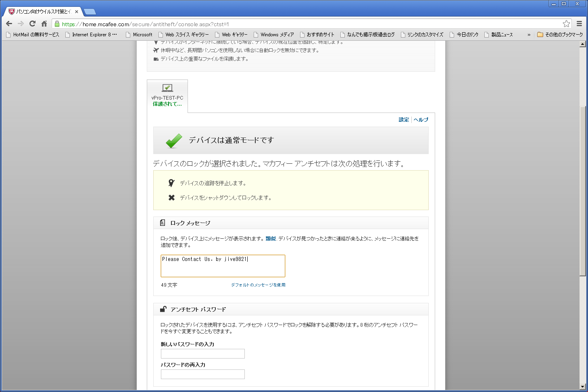
Task: Open 製品ニュース bookmark
Action: pyautogui.click(x=498, y=35)
